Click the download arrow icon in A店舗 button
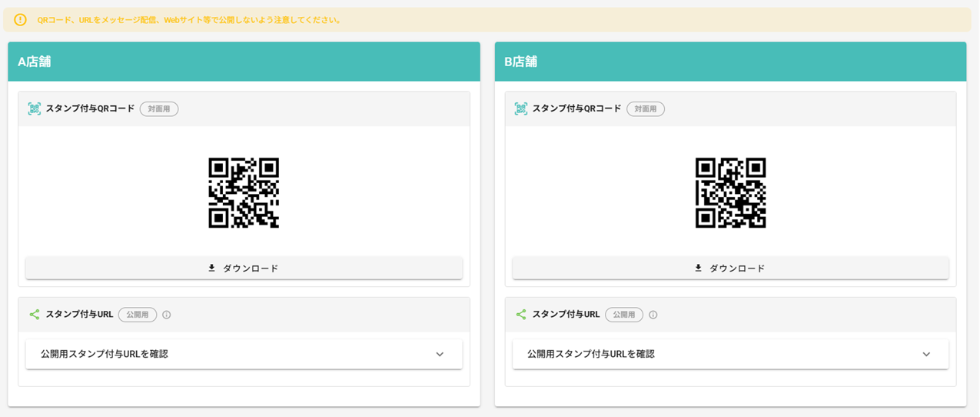The image size is (980, 417). pyautogui.click(x=212, y=269)
